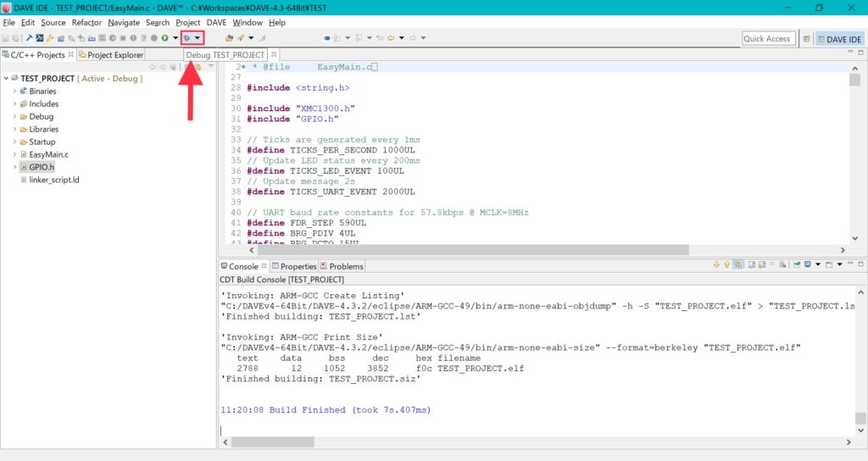The height and width of the screenshot is (461, 868).
Task: Minimize the Console panel
Action: [x=850, y=264]
